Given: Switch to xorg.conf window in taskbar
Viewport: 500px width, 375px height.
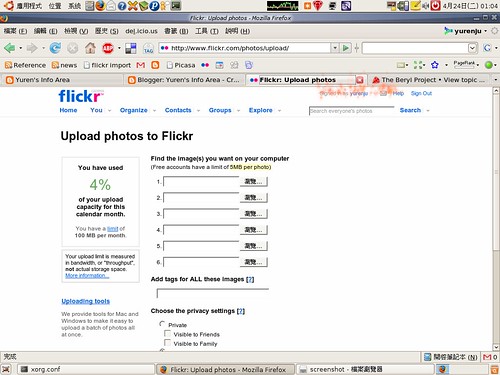Looking at the screenshot, I should (x=86, y=369).
